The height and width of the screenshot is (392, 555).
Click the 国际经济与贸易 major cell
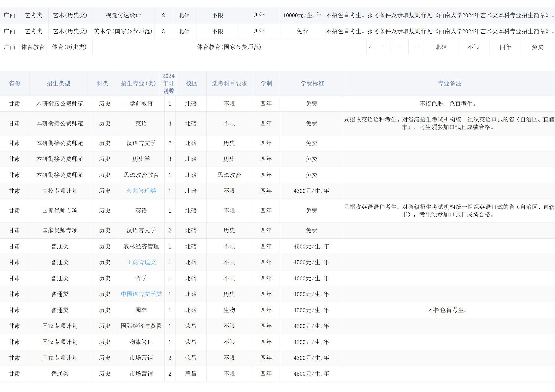click(x=141, y=326)
